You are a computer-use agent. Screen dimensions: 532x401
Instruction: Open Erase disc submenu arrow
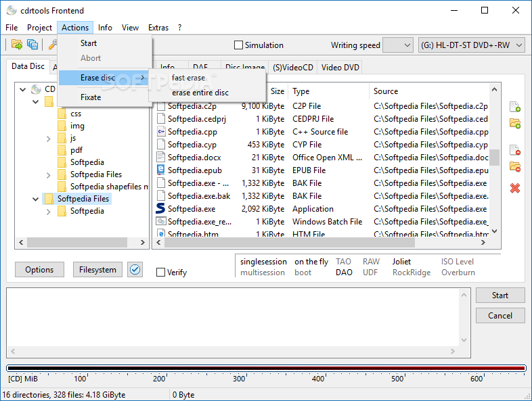143,78
